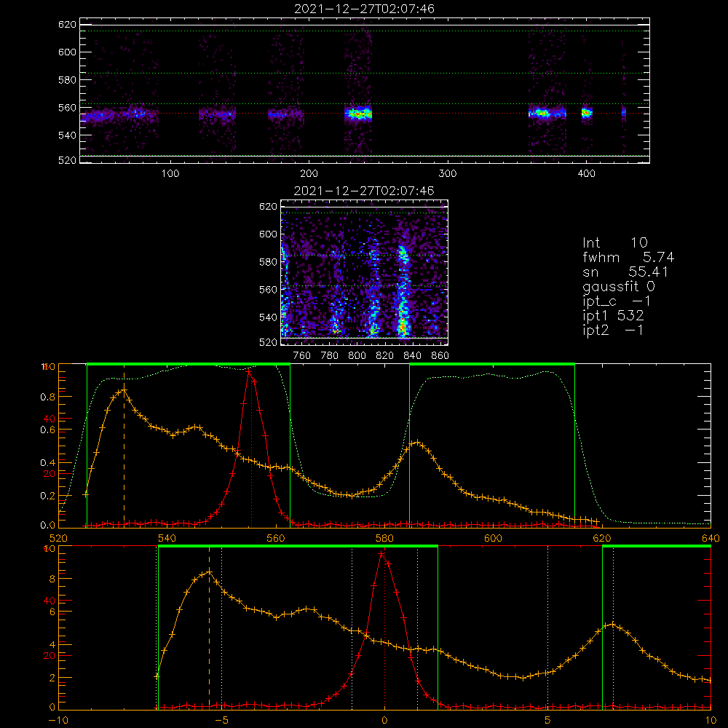Click the orange peak near 7 on bottom plot
The height and width of the screenshot is (728, 728).
(x=613, y=625)
